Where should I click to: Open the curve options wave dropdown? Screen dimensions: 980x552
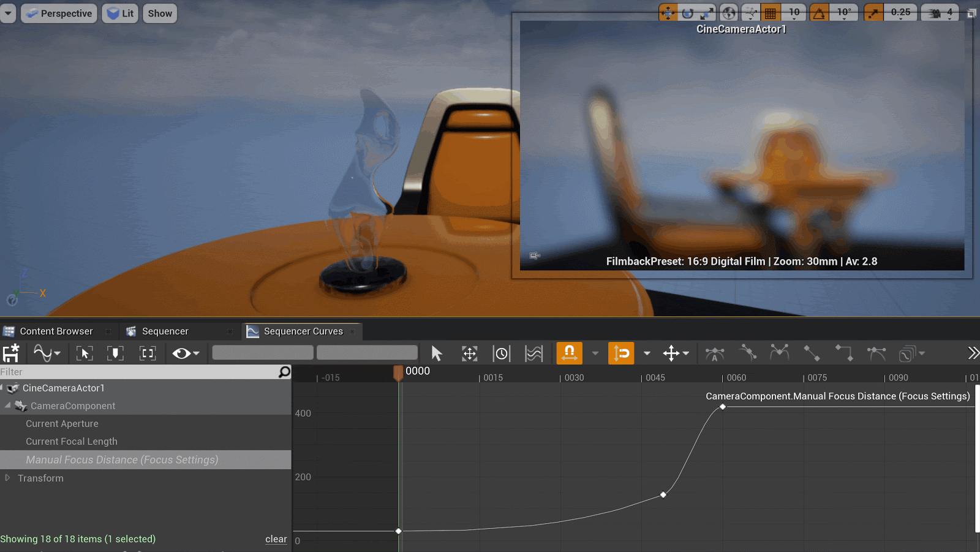[x=47, y=353]
